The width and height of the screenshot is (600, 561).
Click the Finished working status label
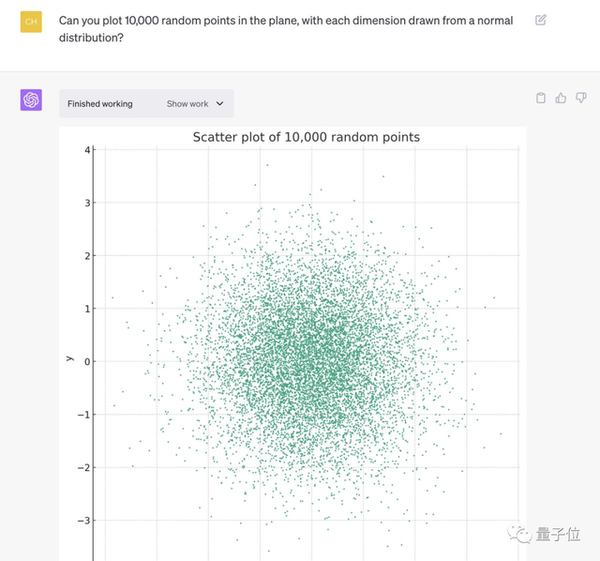100,104
